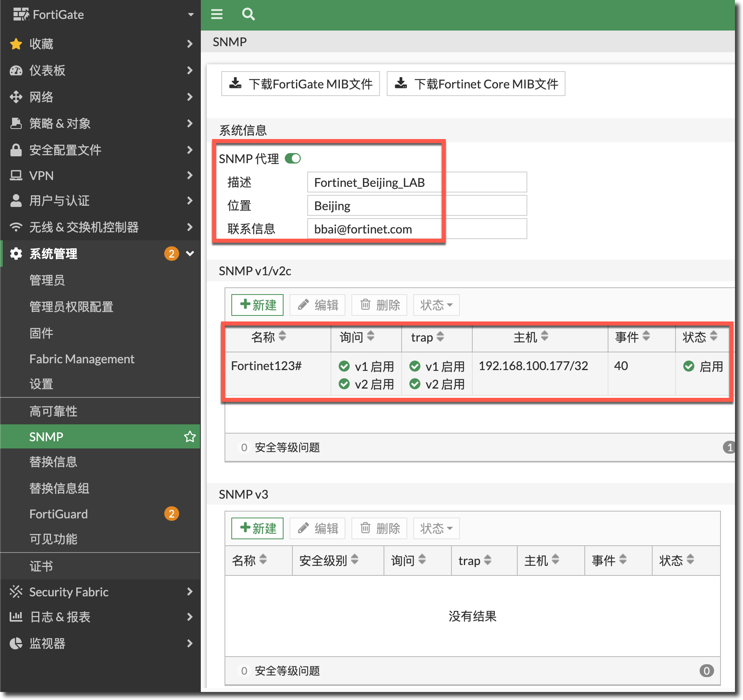This screenshot has height=700, width=743.
Task: Download the FortiGate MIB file
Action: 300,84
